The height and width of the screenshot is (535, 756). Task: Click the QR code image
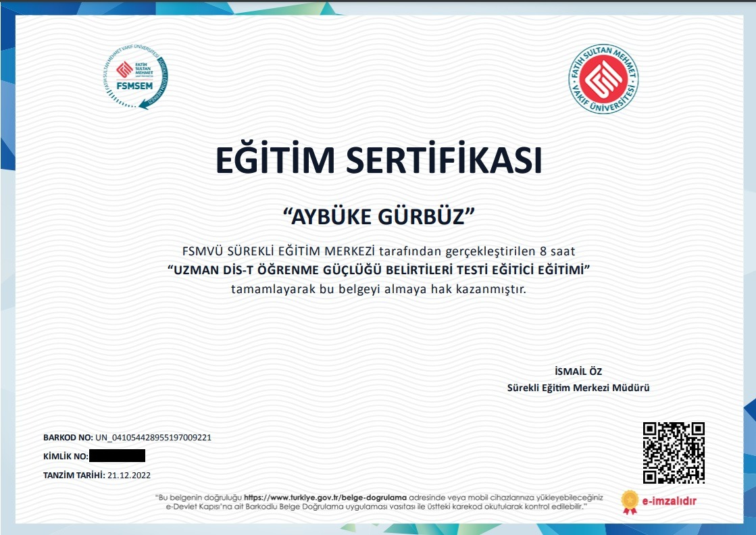(x=674, y=453)
